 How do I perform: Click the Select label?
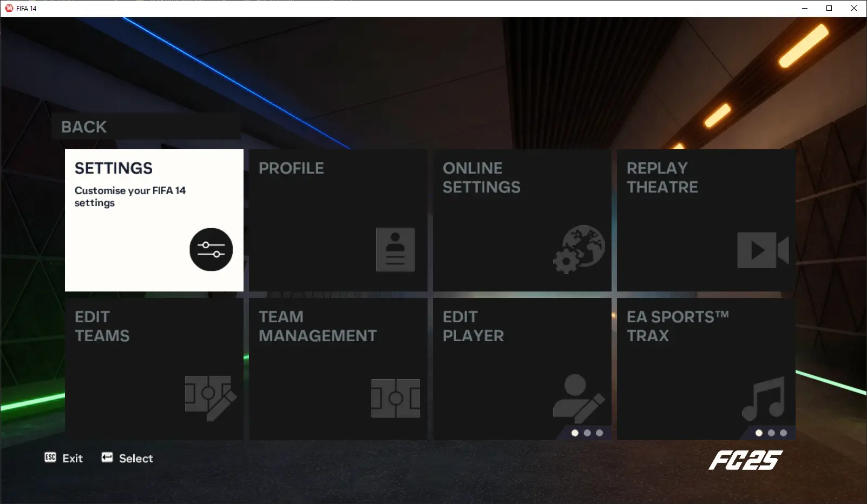[x=136, y=458]
